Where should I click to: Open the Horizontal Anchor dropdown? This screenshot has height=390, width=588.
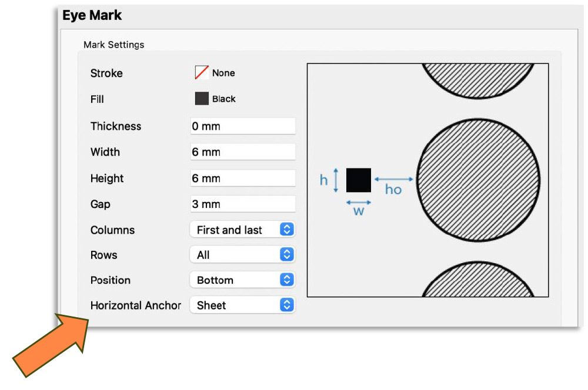(242, 305)
